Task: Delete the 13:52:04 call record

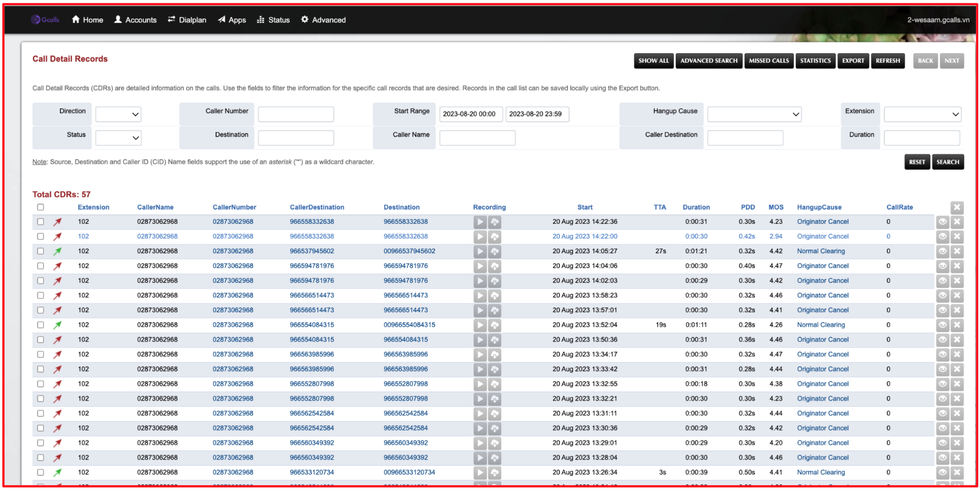Action: [957, 325]
